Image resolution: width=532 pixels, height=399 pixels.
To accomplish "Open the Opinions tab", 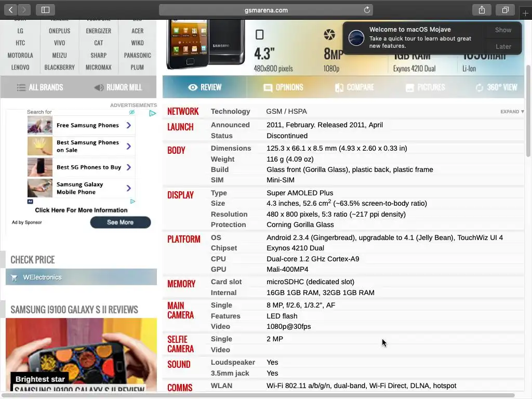I will [x=283, y=87].
